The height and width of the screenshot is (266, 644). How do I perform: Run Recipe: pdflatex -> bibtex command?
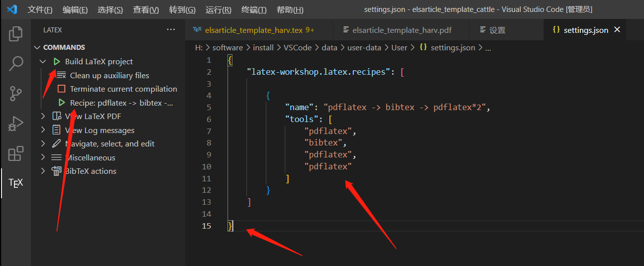point(121,103)
